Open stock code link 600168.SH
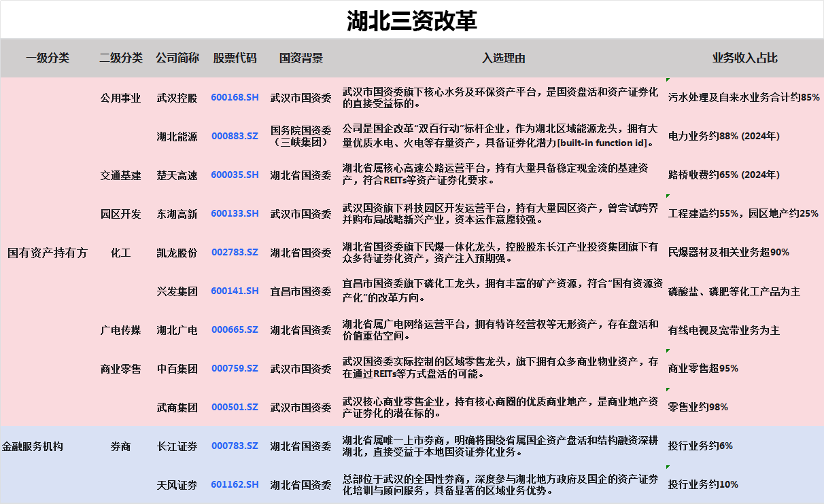This screenshot has height=504, width=824. tap(235, 97)
